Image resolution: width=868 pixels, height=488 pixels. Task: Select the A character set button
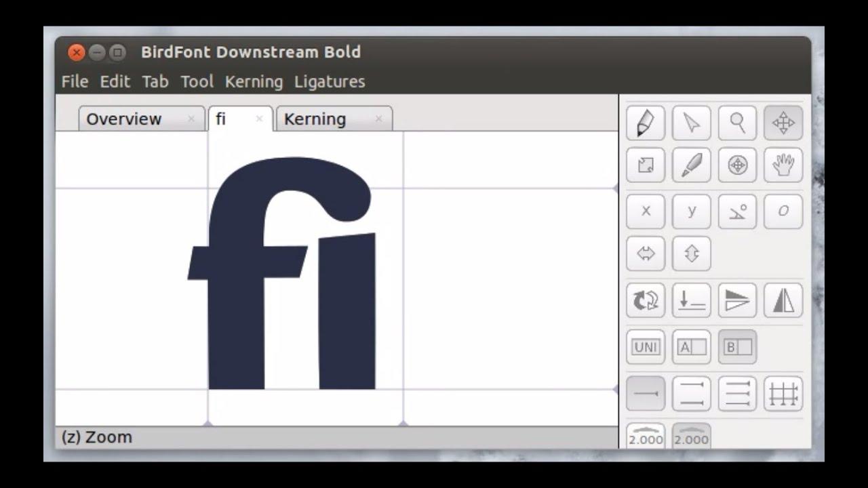coord(692,347)
